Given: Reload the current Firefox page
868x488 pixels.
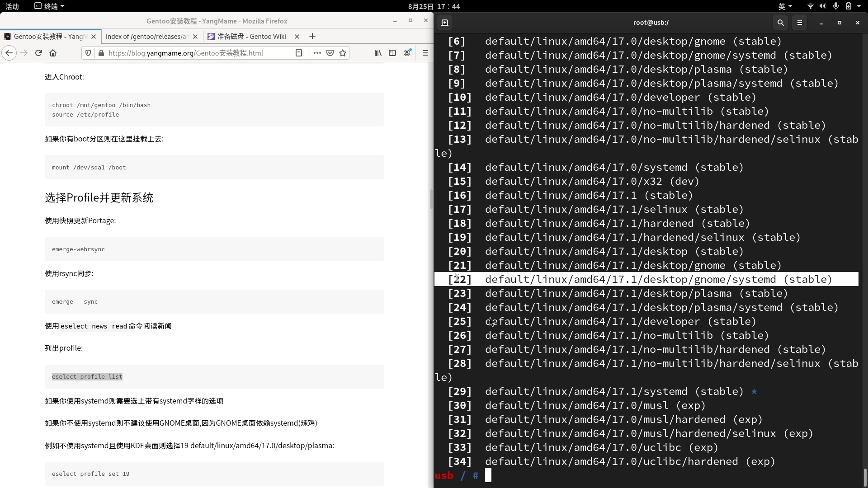Looking at the screenshot, I should pyautogui.click(x=38, y=53).
